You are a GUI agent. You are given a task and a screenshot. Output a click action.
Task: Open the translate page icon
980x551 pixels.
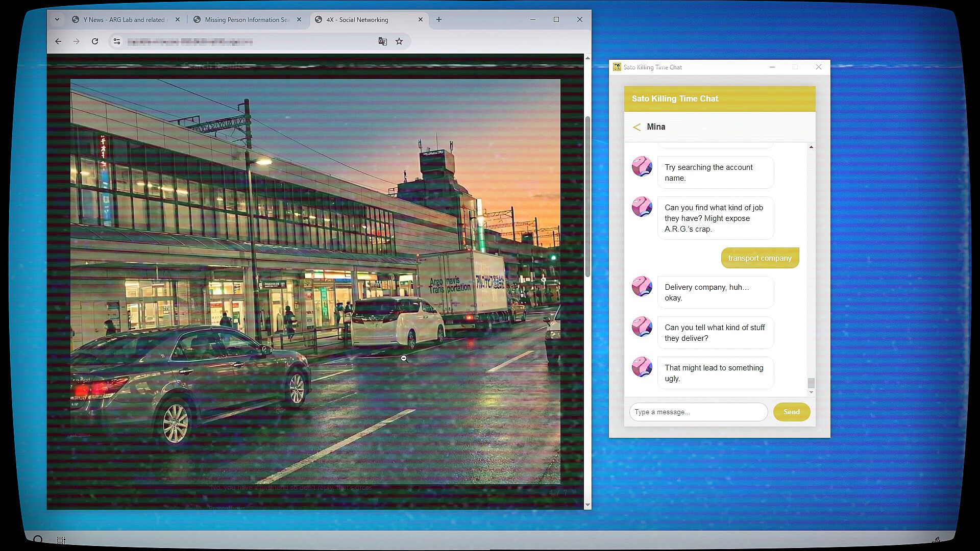pyautogui.click(x=382, y=41)
